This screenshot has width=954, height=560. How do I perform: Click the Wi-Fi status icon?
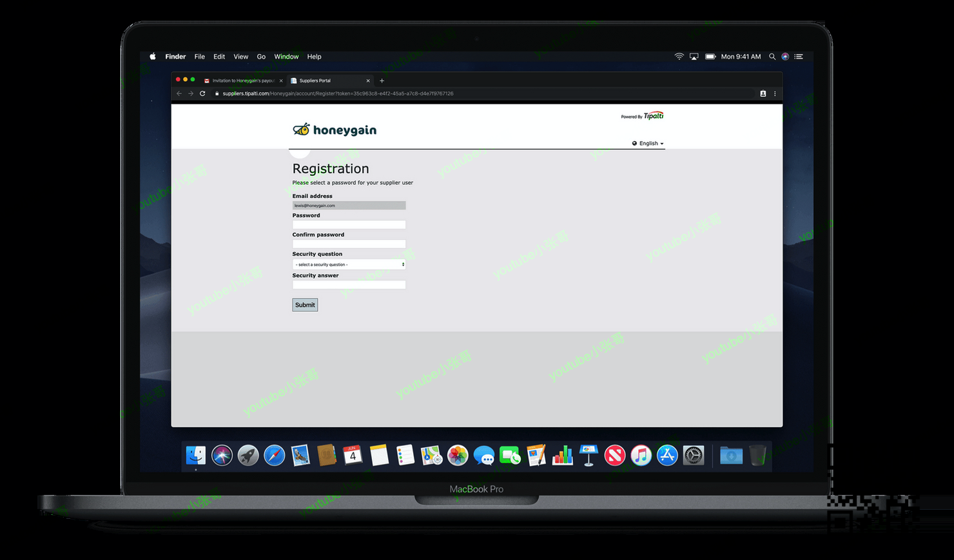[x=679, y=57]
